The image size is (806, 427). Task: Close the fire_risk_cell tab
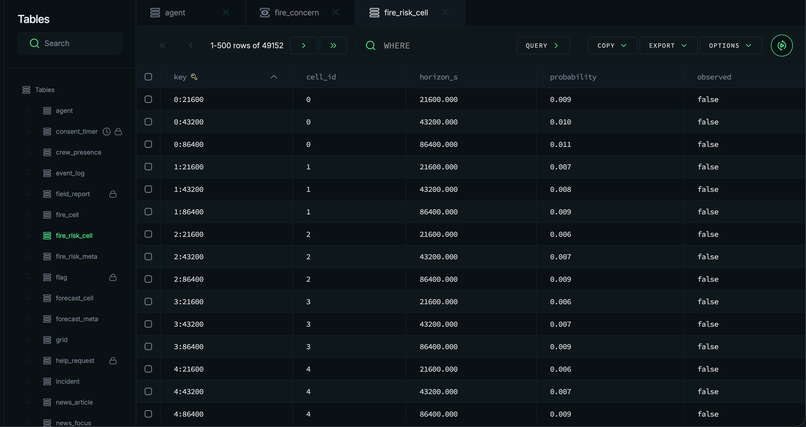point(445,13)
